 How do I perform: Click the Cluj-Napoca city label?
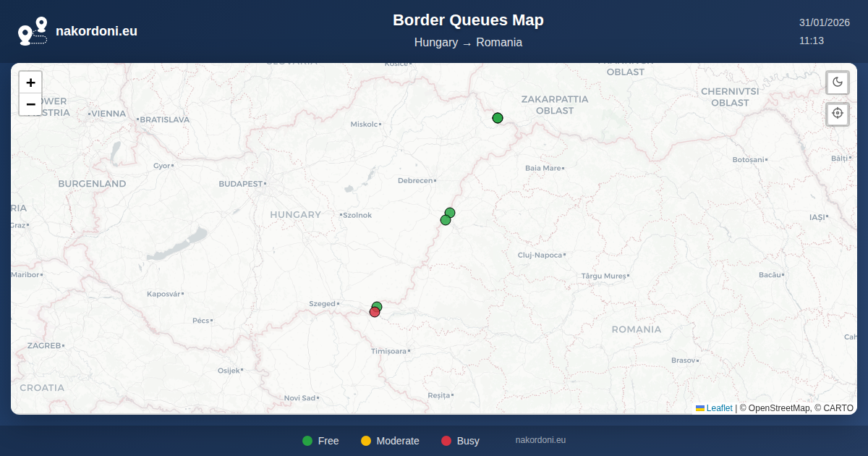pyautogui.click(x=540, y=255)
